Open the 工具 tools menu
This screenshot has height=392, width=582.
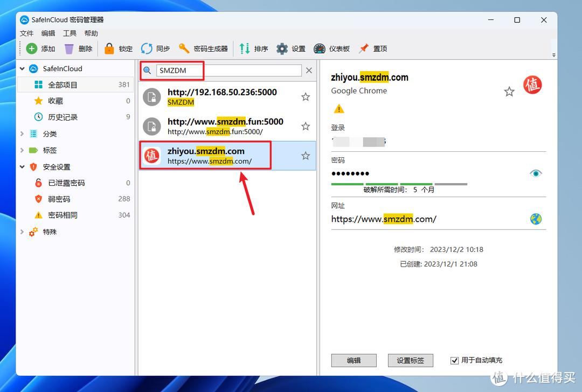coord(70,33)
